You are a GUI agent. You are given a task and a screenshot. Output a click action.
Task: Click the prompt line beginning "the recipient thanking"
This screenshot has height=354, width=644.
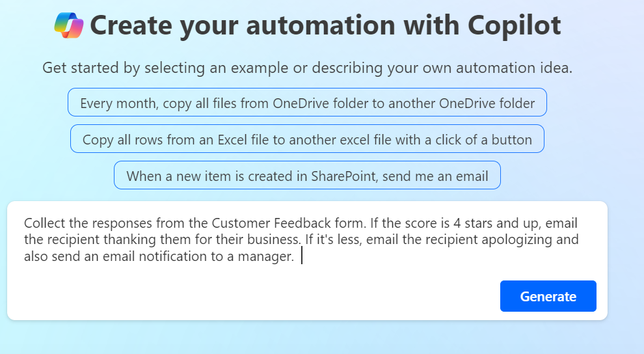click(130, 240)
